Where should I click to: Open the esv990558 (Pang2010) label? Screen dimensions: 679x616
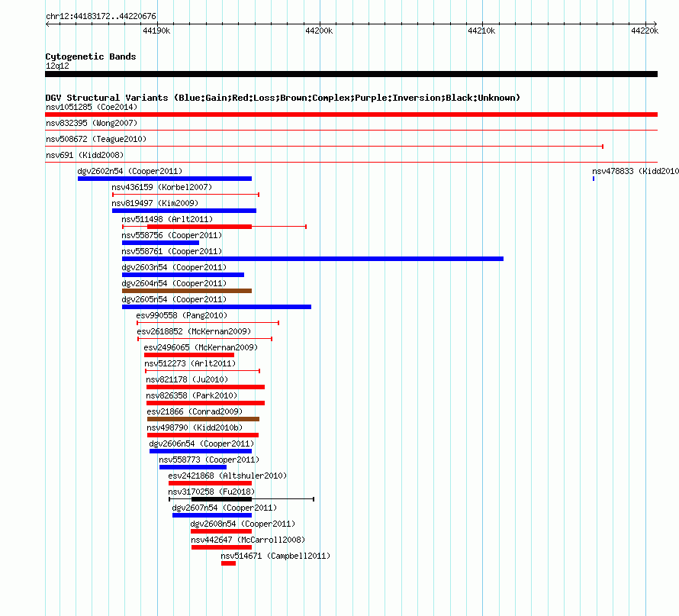point(182,315)
